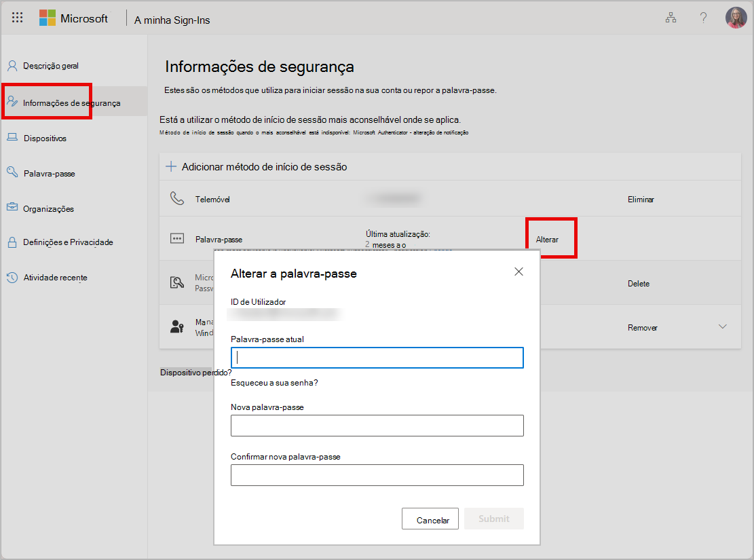This screenshot has height=560, width=754.
Task: Open Descrição geral in the sidebar
Action: tap(51, 66)
